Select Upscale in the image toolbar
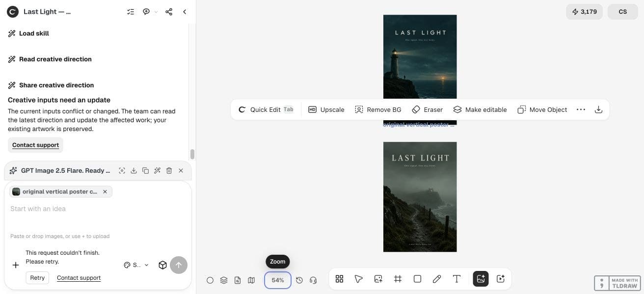The width and height of the screenshot is (644, 294). pyautogui.click(x=326, y=109)
